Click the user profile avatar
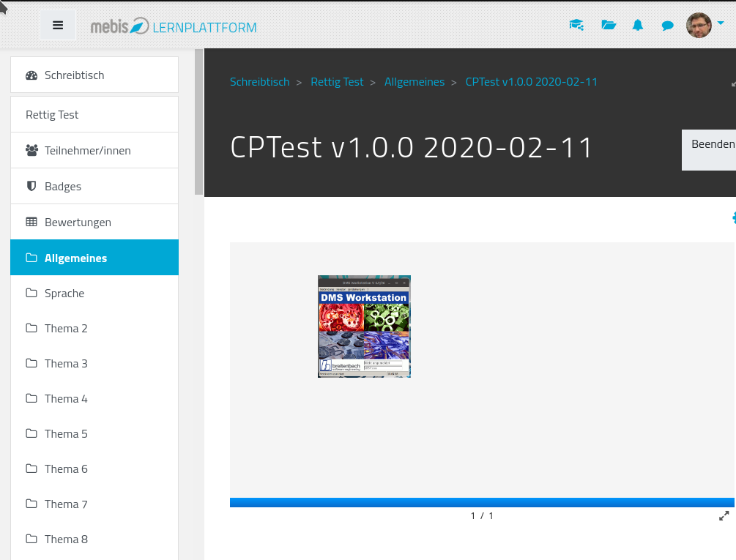The width and height of the screenshot is (736, 560). (699, 26)
